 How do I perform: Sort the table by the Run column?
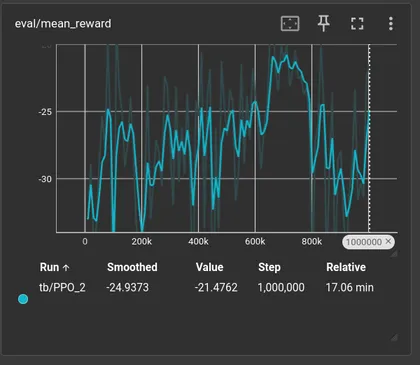54,267
